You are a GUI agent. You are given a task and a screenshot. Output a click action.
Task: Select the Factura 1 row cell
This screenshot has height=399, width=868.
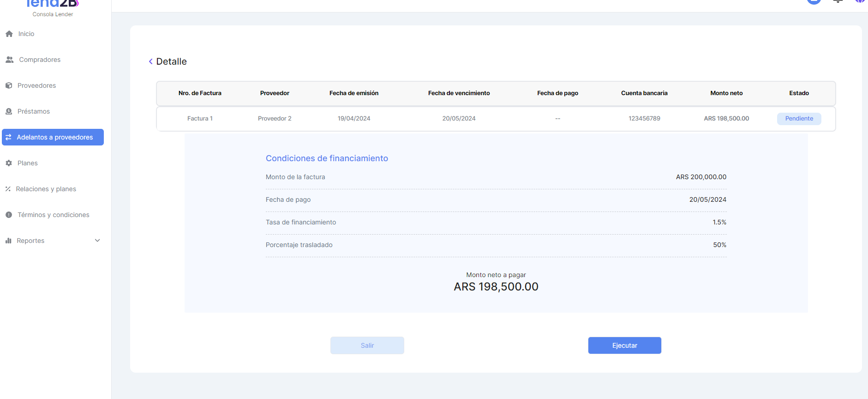[x=200, y=119]
